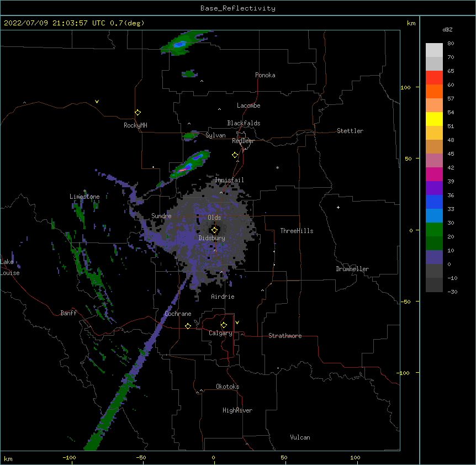This screenshot has width=476, height=465.
Task: Select the Didsbury label
Action: tap(211, 238)
